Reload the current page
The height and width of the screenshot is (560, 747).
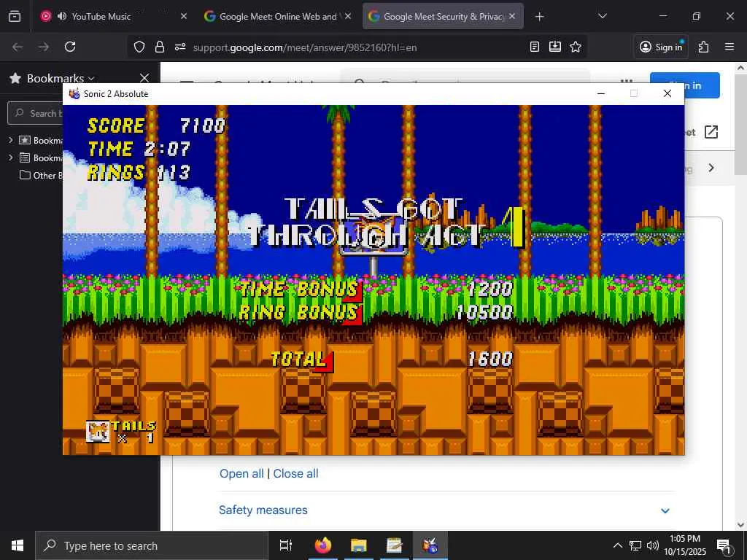click(70, 47)
